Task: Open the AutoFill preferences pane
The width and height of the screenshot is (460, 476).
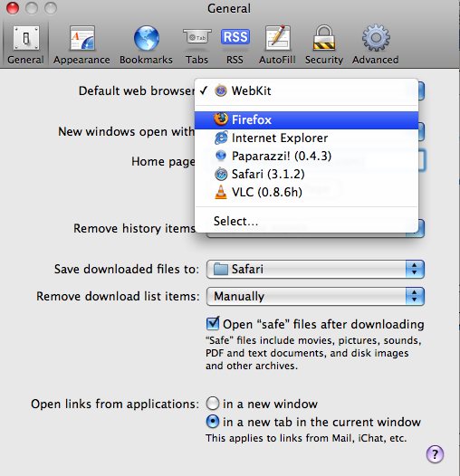Action: pos(277,44)
